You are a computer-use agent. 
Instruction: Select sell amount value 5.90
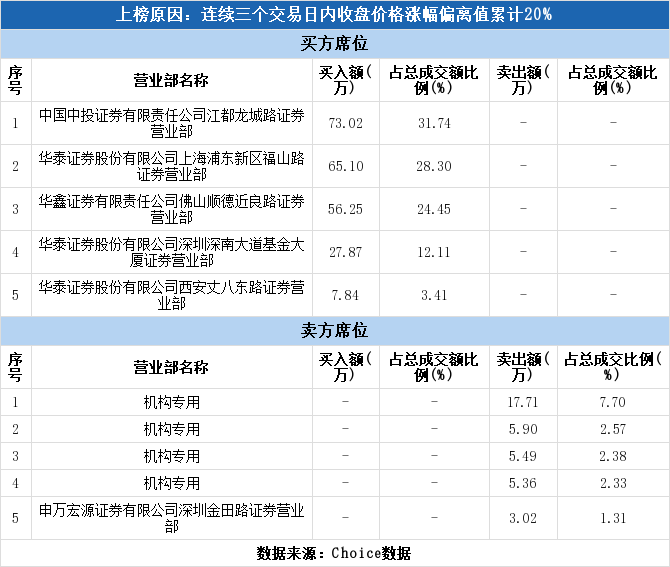[523, 429]
